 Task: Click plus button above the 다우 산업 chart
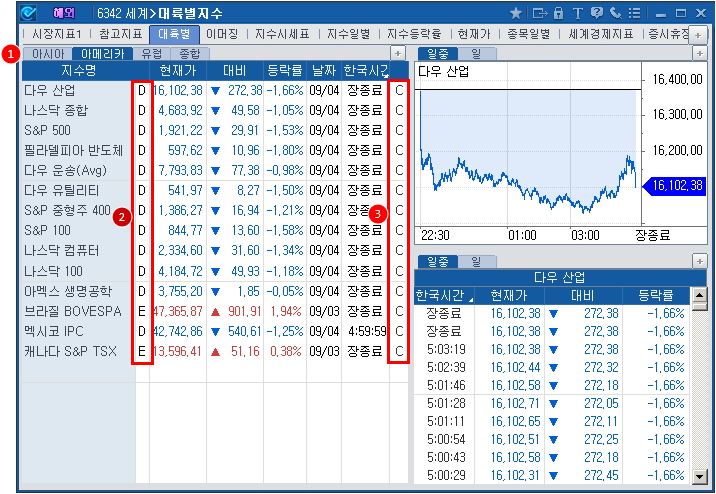tap(699, 53)
